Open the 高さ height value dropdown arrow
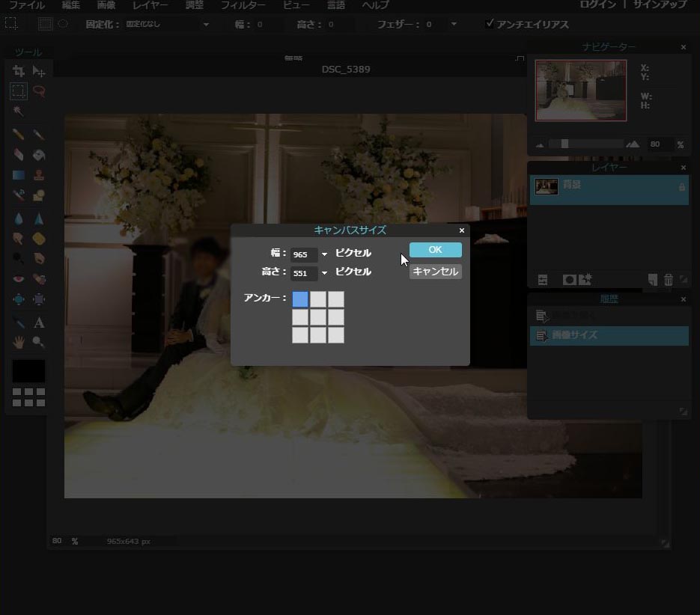 tap(324, 273)
